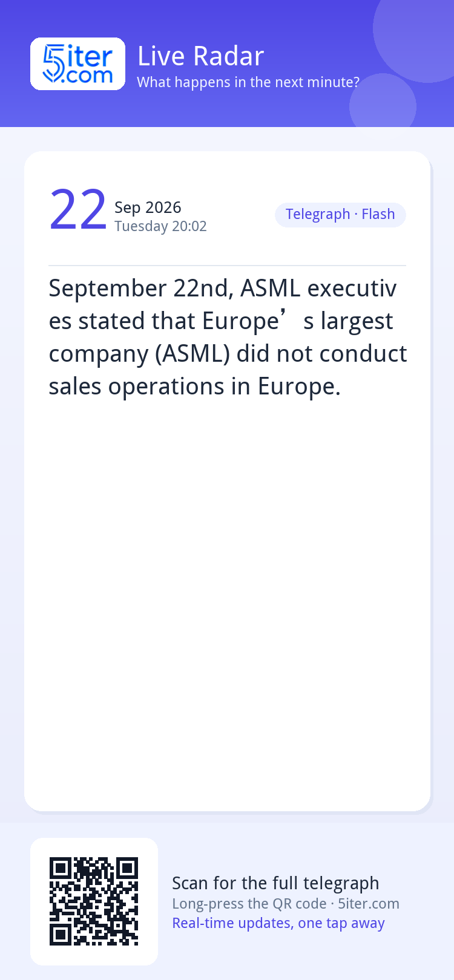Click the 5iter.com logo
The image size is (454, 980).
pyautogui.click(x=77, y=64)
